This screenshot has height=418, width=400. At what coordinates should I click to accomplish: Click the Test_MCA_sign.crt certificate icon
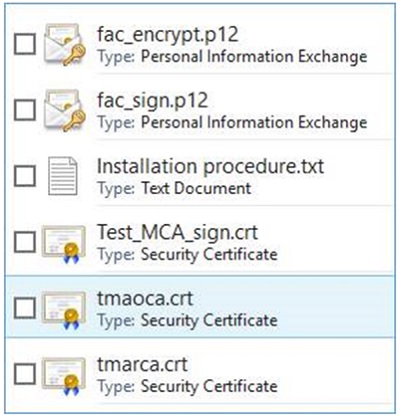coord(63,245)
